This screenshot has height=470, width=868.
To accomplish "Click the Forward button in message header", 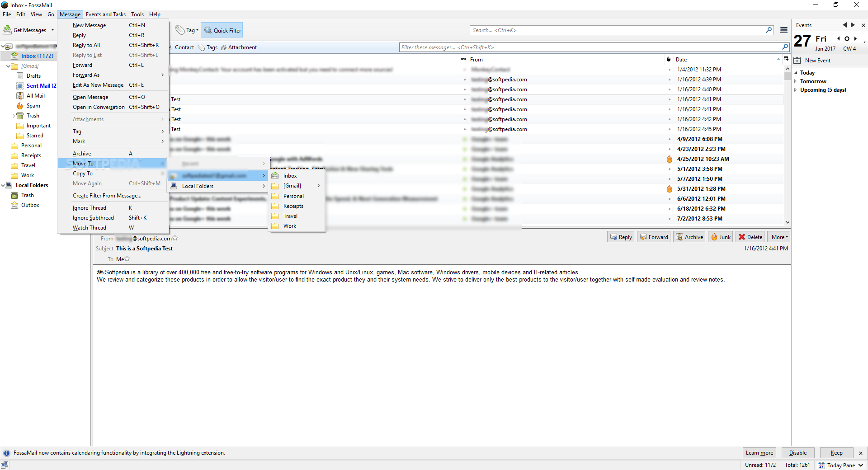I will click(654, 237).
